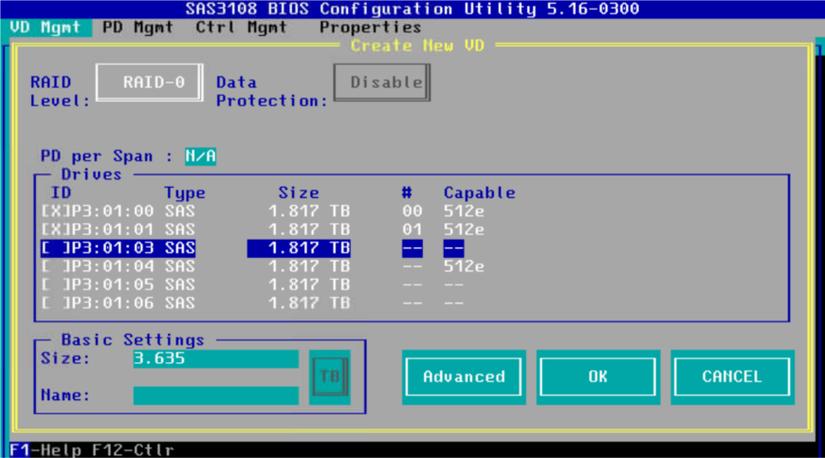Click the 01 number of drive P3:01:01
825x458 pixels.
412,230
